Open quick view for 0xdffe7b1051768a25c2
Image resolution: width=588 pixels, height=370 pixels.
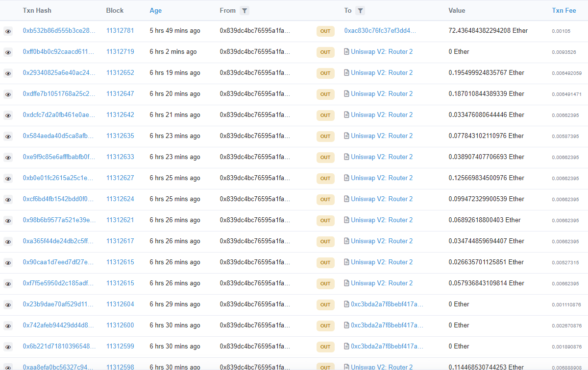click(8, 94)
